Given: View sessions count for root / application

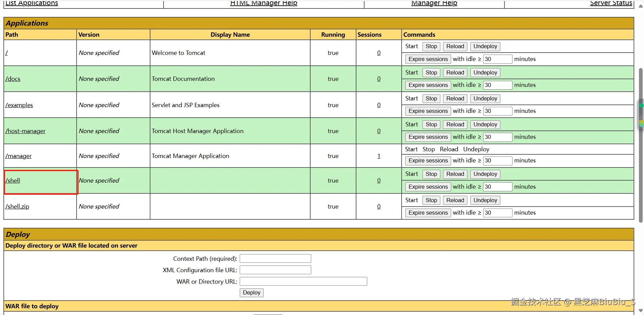Looking at the screenshot, I should 379,53.
